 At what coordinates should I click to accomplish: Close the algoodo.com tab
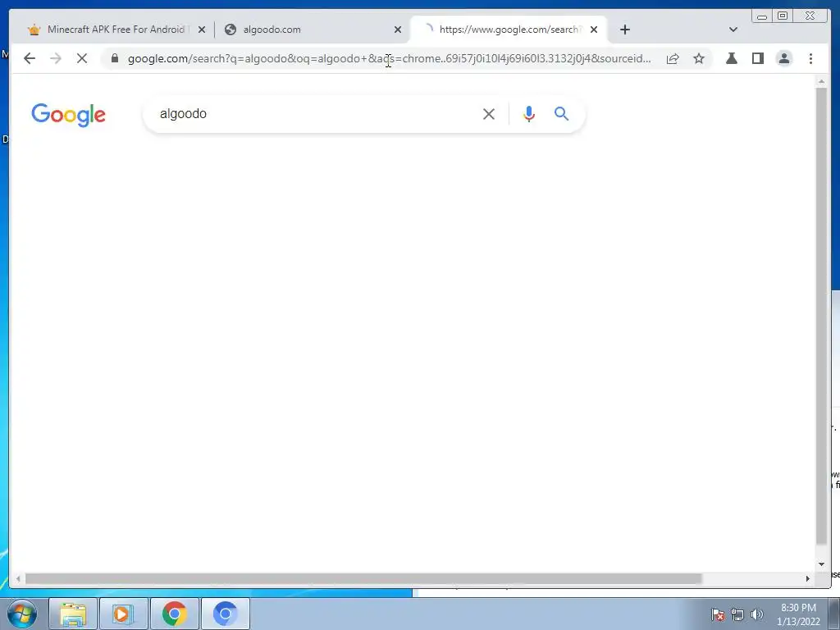click(x=398, y=30)
